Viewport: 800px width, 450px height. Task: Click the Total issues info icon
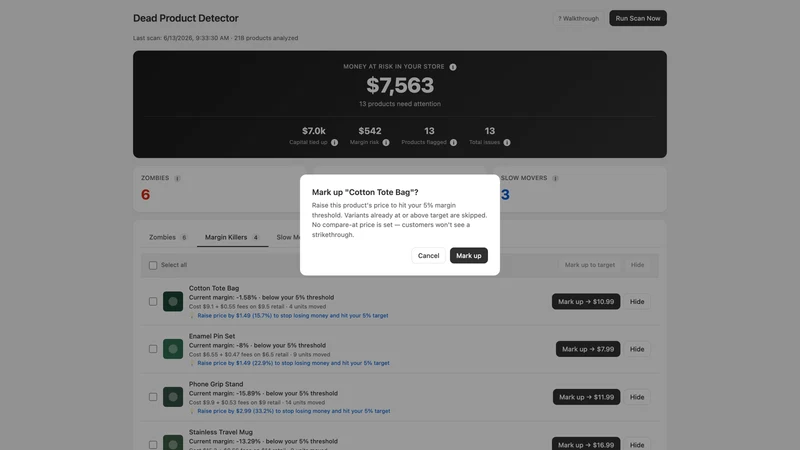(507, 143)
